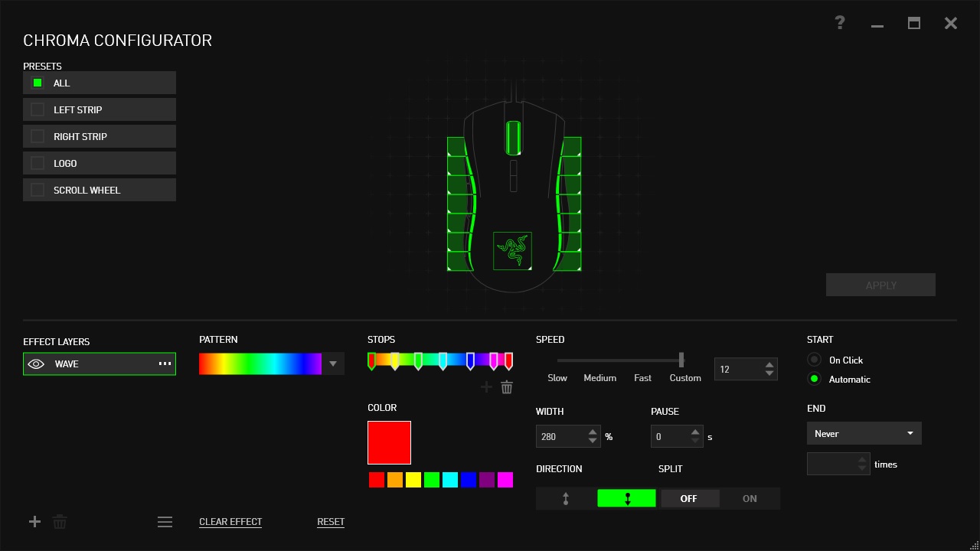The height and width of the screenshot is (551, 980).
Task: Add a new color stop
Action: [x=486, y=387]
